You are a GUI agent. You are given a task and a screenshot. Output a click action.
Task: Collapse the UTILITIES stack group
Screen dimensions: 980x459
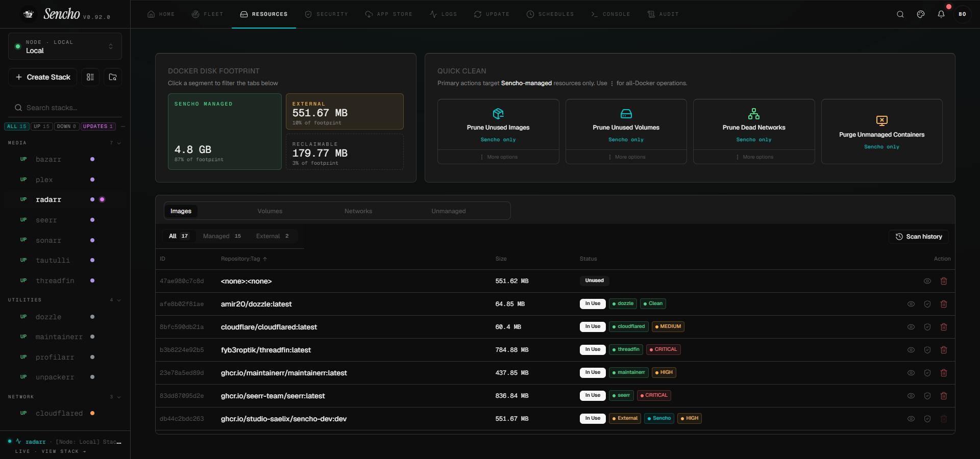pos(119,300)
